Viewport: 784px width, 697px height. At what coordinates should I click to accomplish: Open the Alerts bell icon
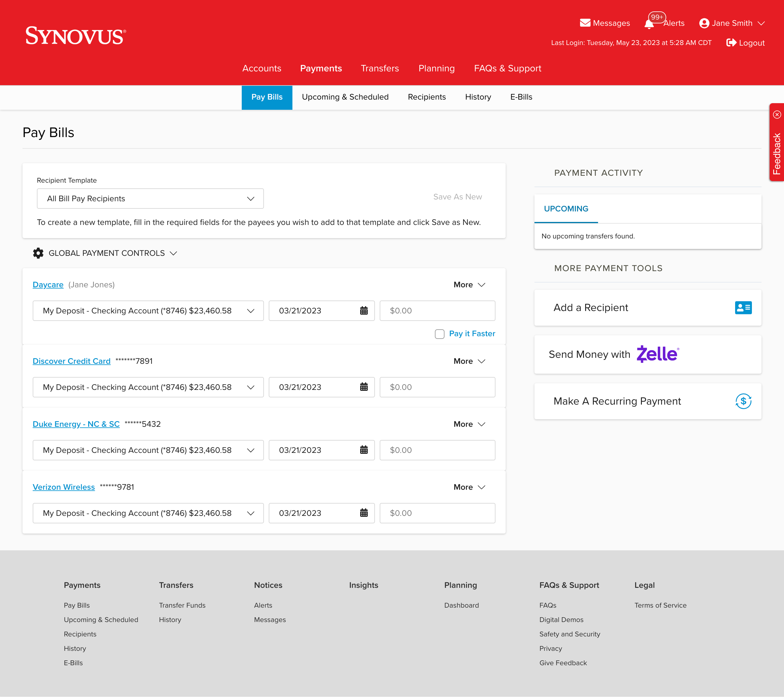(649, 24)
